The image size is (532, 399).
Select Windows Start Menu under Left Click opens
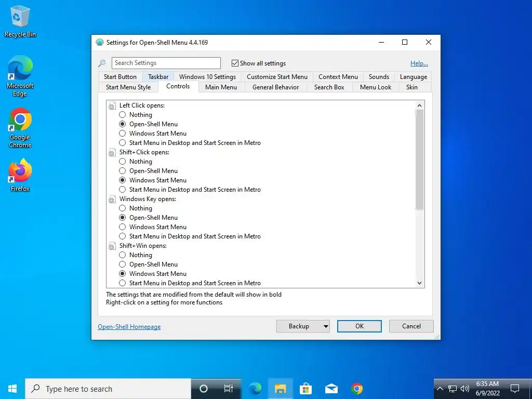123,134
